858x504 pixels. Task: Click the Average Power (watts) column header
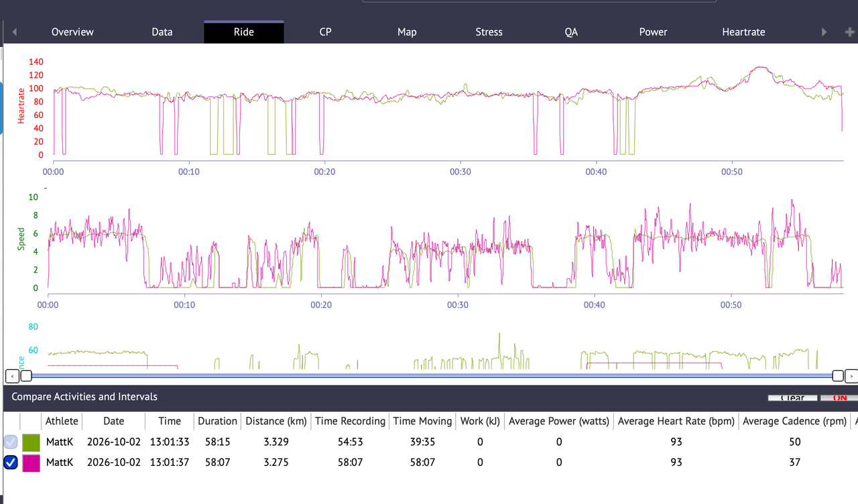[x=559, y=421]
